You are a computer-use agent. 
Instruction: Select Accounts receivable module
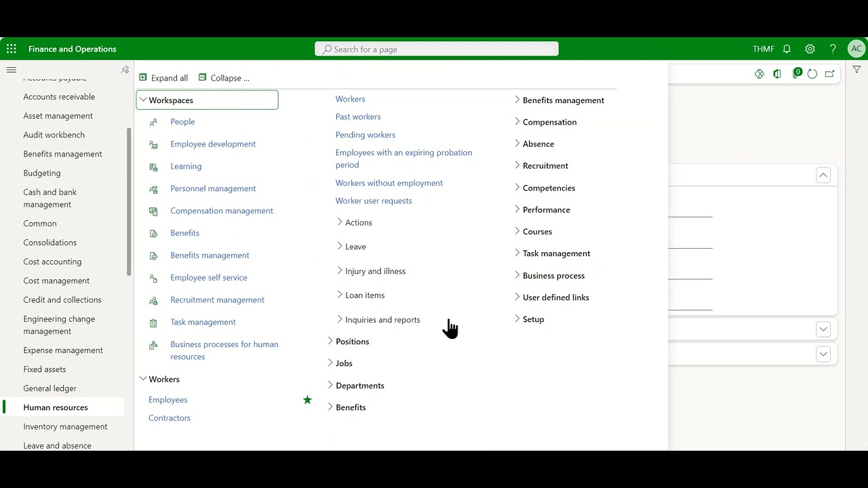point(59,97)
